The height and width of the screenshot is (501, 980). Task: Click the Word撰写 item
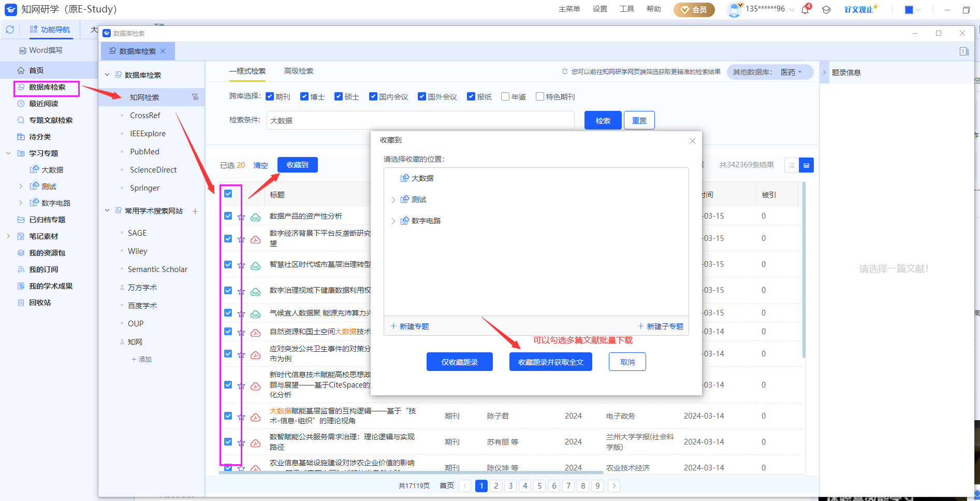(x=41, y=50)
